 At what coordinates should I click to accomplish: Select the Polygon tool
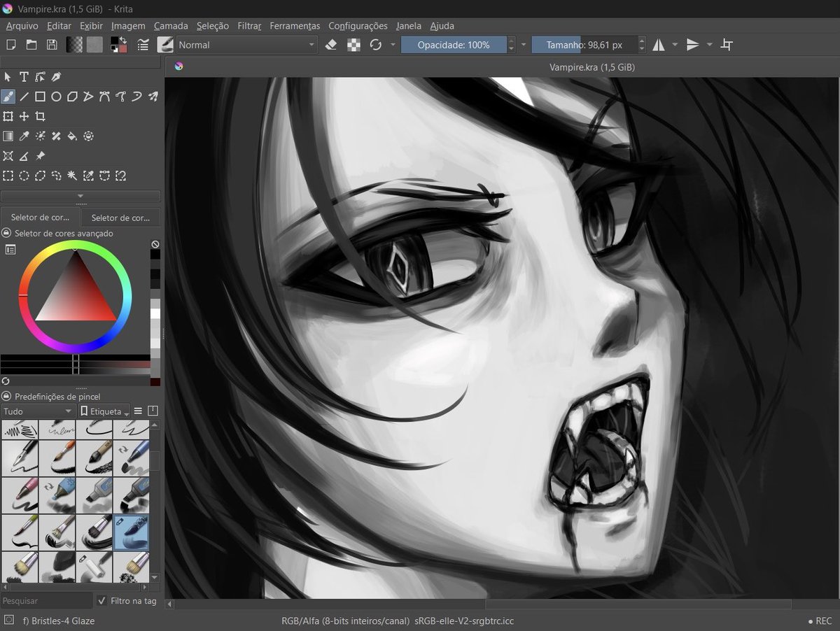point(72,97)
